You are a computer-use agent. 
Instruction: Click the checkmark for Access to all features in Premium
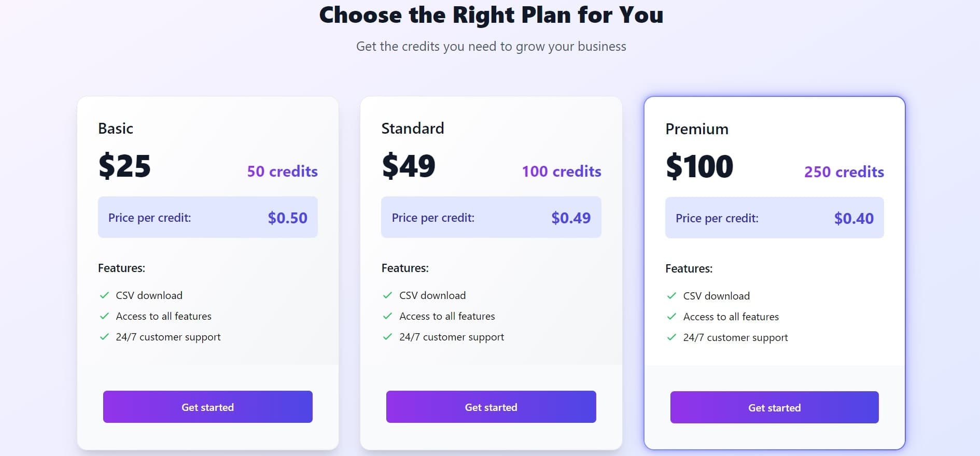click(x=671, y=316)
